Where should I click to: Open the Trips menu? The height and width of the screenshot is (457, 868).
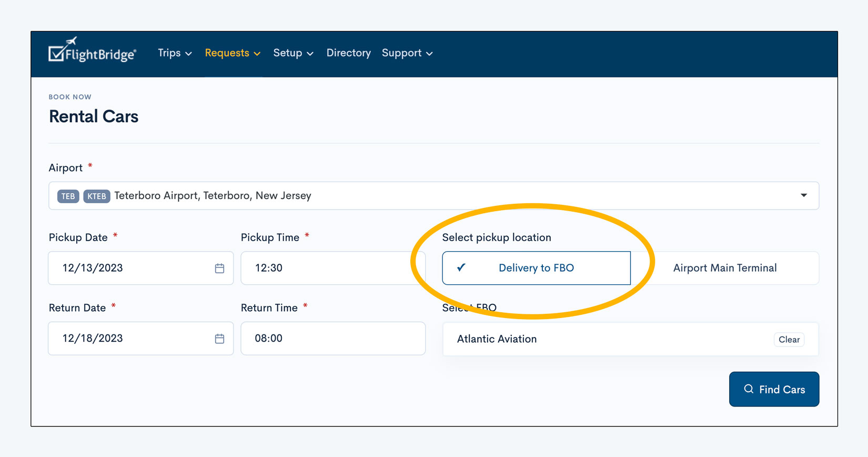tap(175, 53)
